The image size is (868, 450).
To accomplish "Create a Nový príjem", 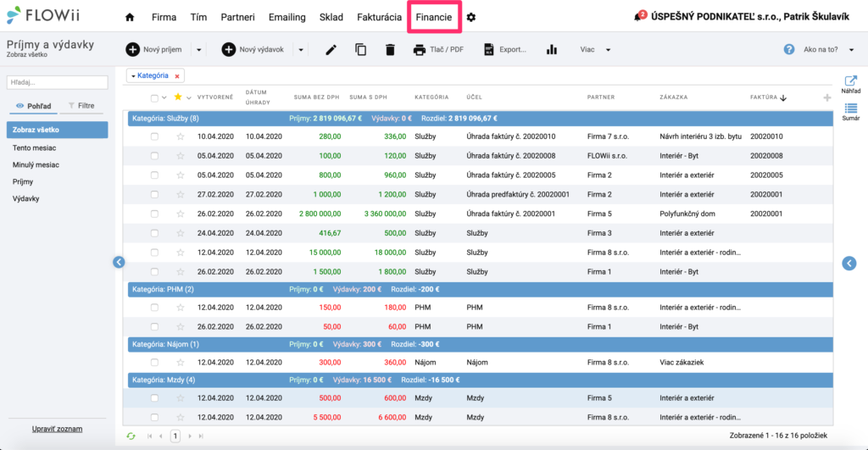I will (x=154, y=50).
